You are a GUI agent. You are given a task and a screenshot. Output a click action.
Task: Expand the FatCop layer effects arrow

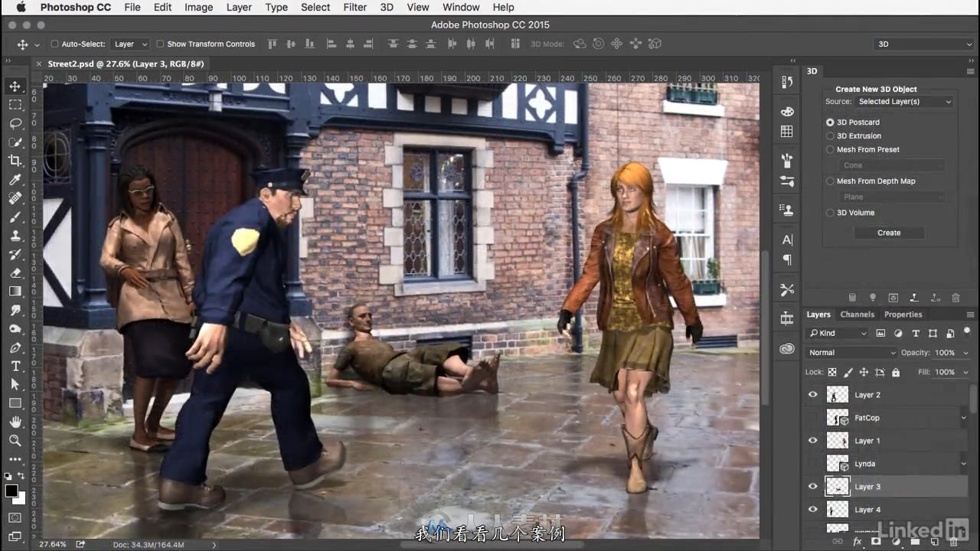click(x=963, y=418)
